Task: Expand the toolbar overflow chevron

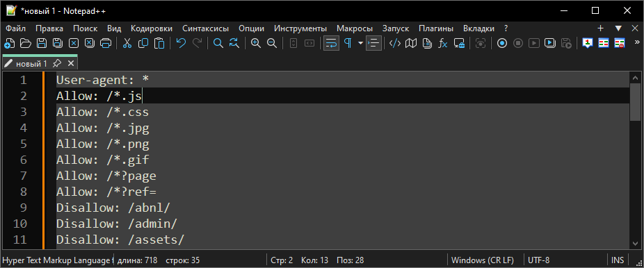Action: pyautogui.click(x=637, y=42)
